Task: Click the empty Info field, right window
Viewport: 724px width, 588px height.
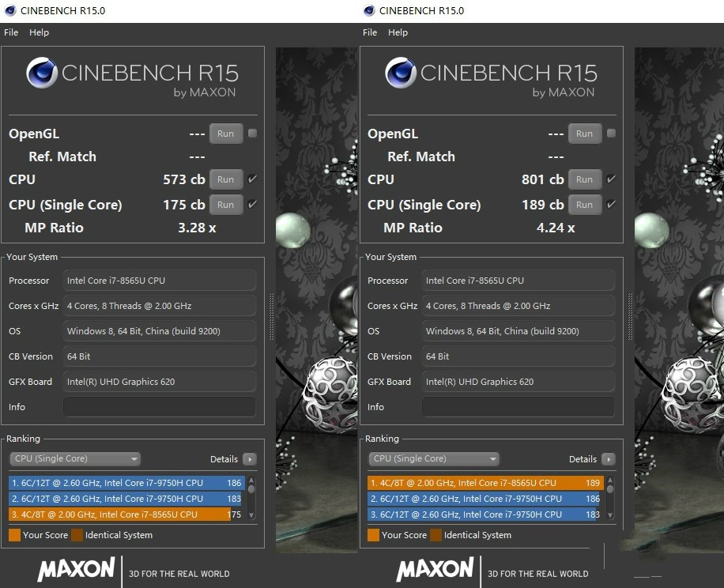Action: pyautogui.click(x=518, y=406)
